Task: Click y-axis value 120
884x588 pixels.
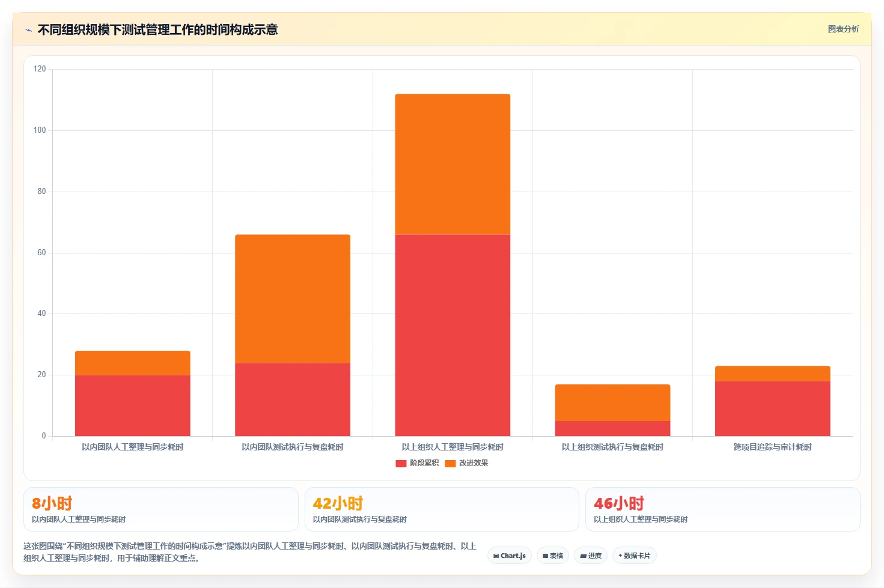Action: (x=40, y=69)
